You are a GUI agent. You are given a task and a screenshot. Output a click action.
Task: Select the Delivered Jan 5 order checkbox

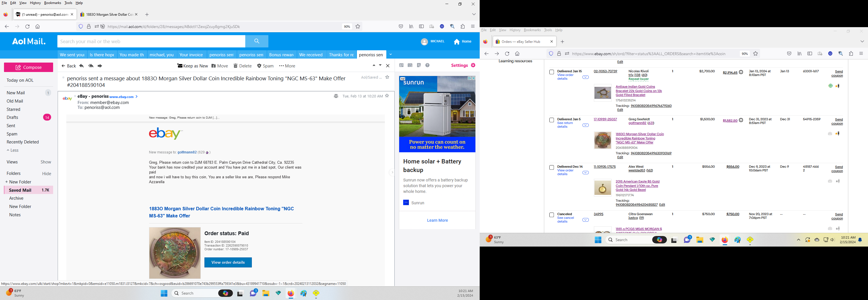(552, 120)
